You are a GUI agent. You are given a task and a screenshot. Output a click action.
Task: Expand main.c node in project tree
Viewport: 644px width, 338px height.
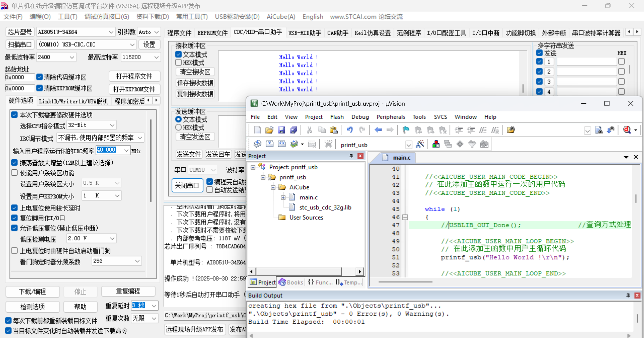[x=283, y=198]
